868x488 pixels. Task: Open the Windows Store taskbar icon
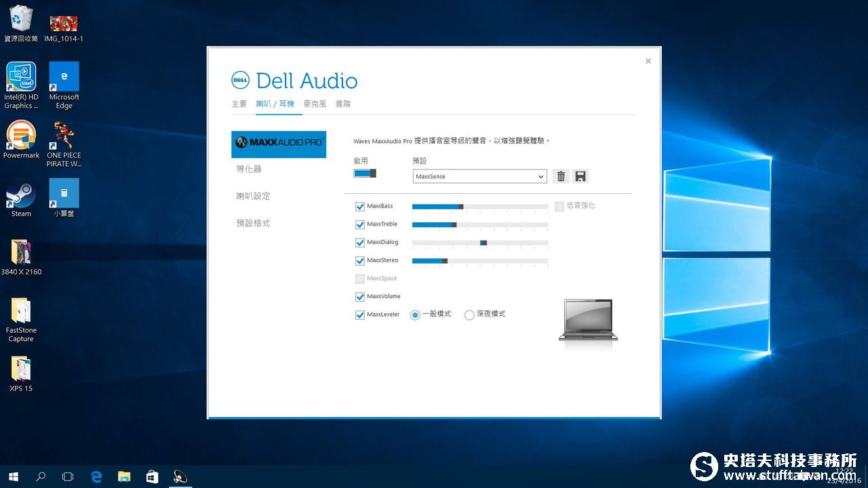coord(152,476)
